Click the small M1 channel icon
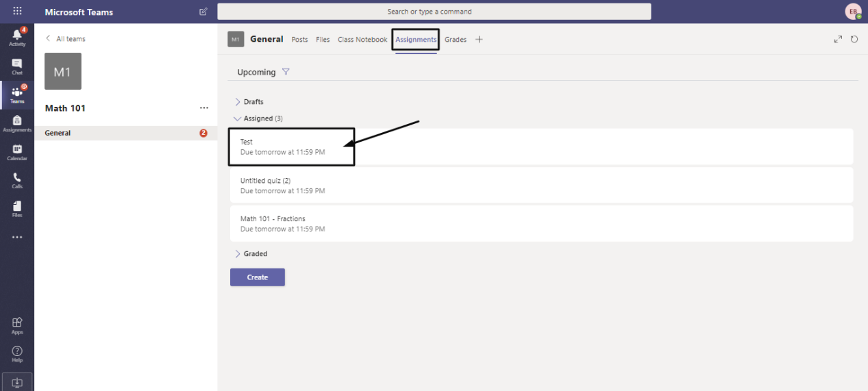The image size is (868, 391). pyautogui.click(x=236, y=39)
